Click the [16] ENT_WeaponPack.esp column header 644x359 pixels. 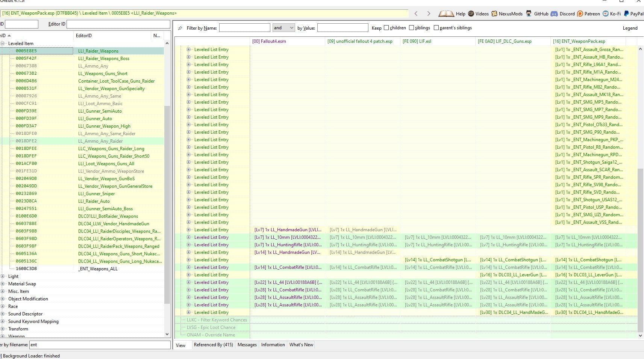tap(588, 41)
